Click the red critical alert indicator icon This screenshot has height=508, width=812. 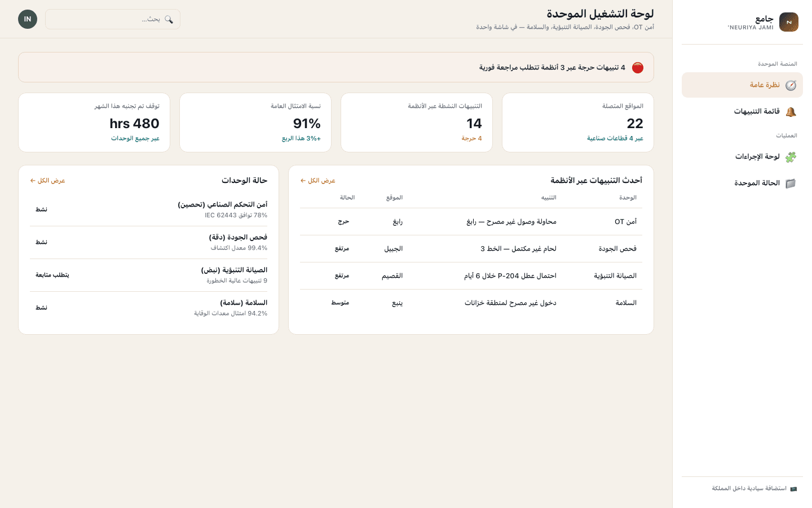pos(638,68)
